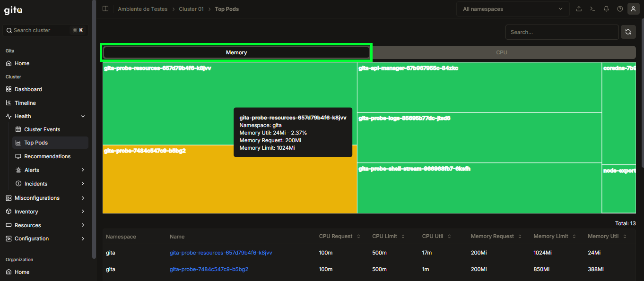Viewport: 644px width, 281px height.
Task: Open Cluster Events page
Action: [42, 129]
